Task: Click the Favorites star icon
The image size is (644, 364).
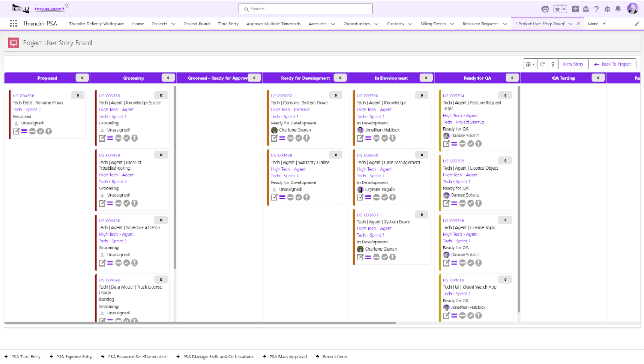Action: pos(557,9)
